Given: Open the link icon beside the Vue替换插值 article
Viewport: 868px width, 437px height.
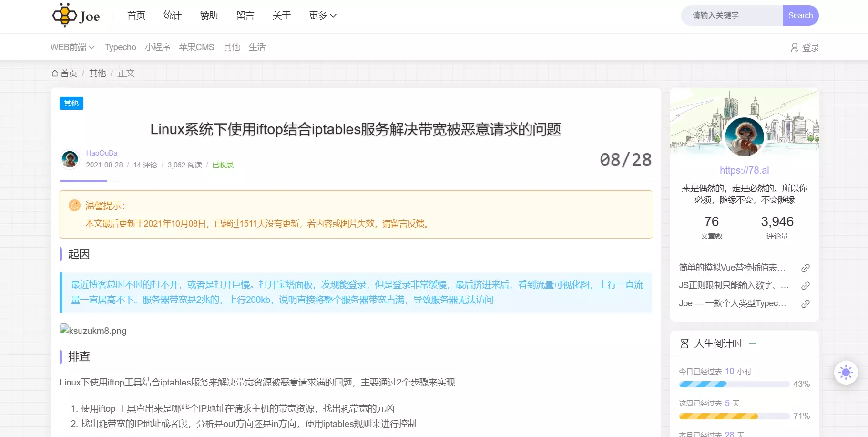Looking at the screenshot, I should tap(806, 268).
